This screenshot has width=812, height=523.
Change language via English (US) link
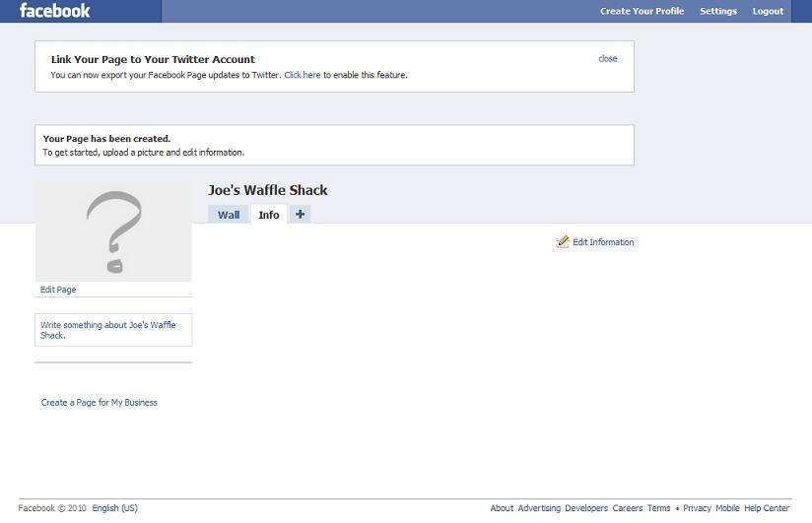[x=114, y=508]
